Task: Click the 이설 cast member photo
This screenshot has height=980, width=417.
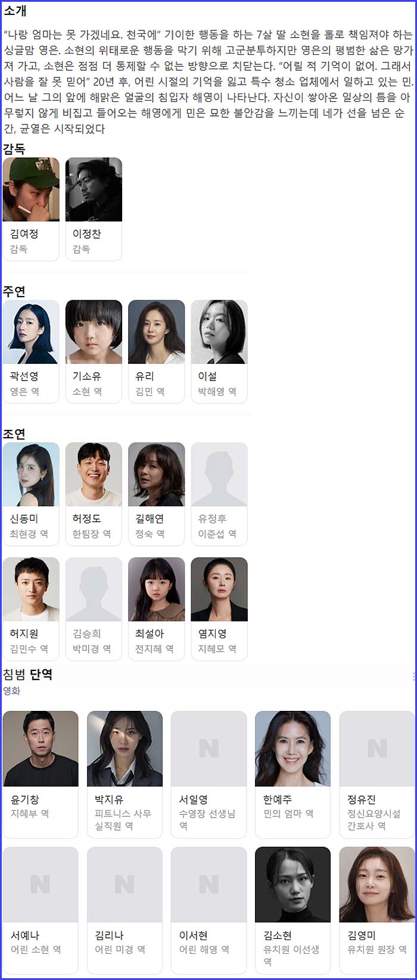Action: [219, 332]
